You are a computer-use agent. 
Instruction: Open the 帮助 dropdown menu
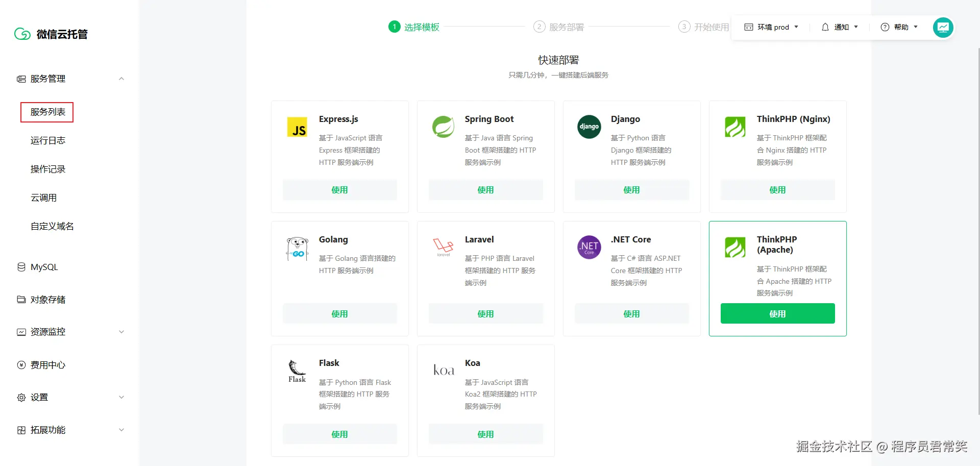coord(899,27)
